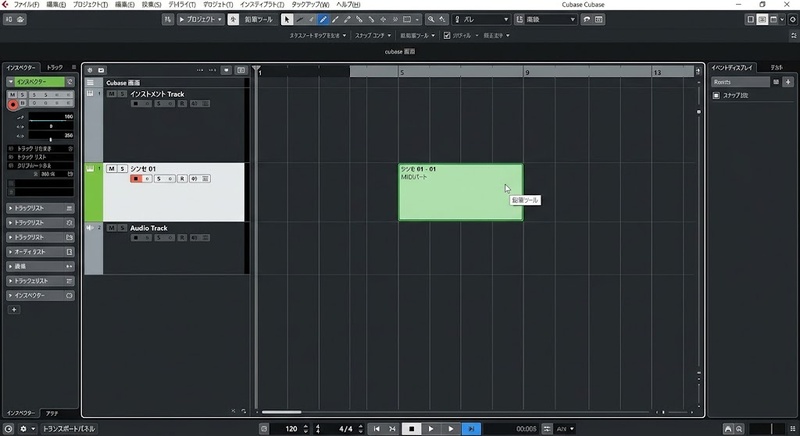Toggle the スナップ checkbox in right panel
This screenshot has width=800, height=436.
(716, 95)
